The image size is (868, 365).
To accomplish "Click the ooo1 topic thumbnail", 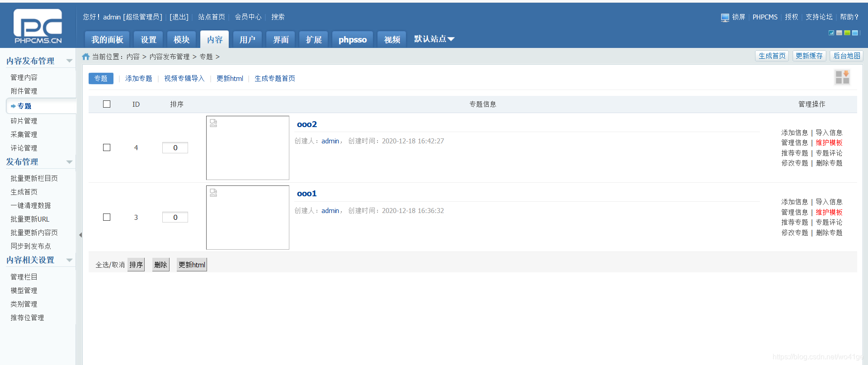I will [248, 218].
